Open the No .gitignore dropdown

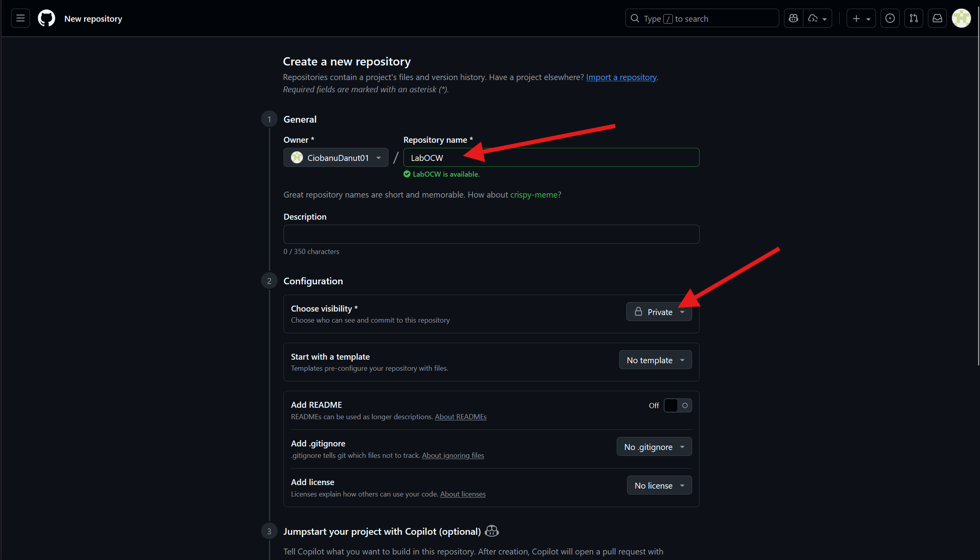(654, 447)
